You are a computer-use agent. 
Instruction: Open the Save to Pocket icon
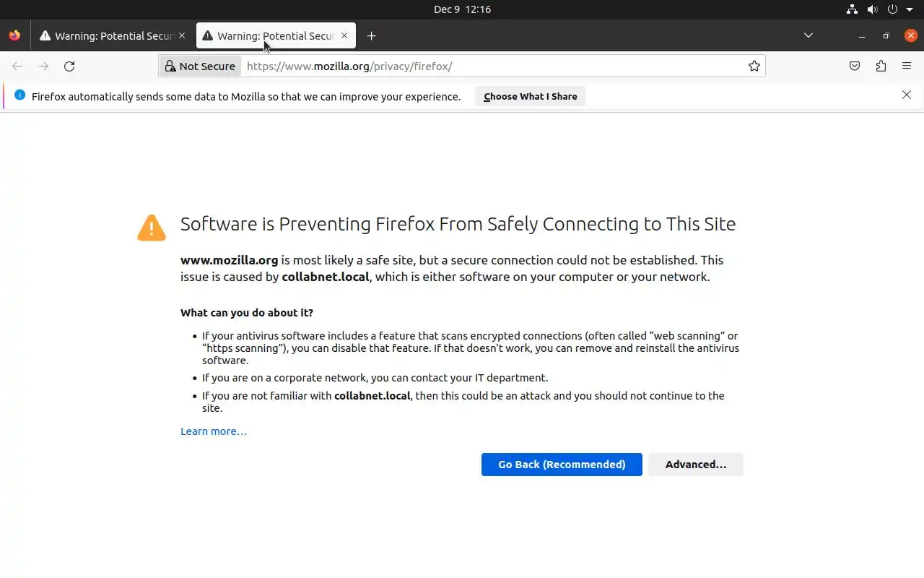click(x=855, y=66)
